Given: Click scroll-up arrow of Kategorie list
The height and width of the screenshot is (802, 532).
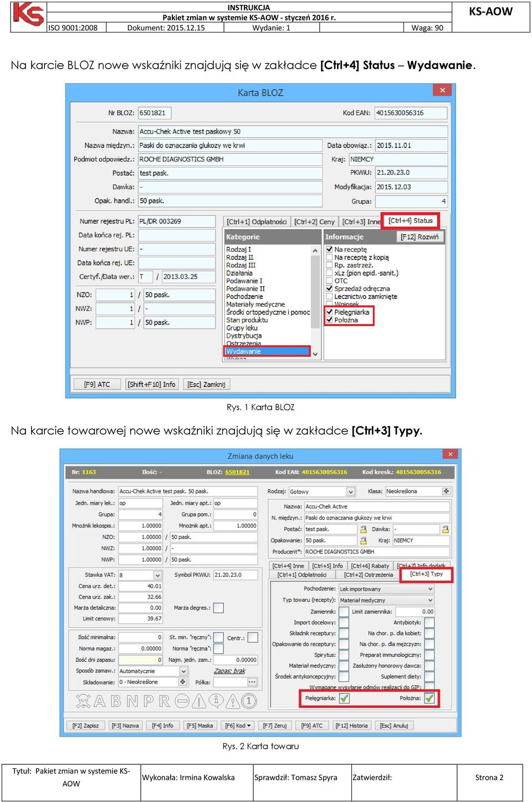Looking at the screenshot, I should [x=315, y=250].
